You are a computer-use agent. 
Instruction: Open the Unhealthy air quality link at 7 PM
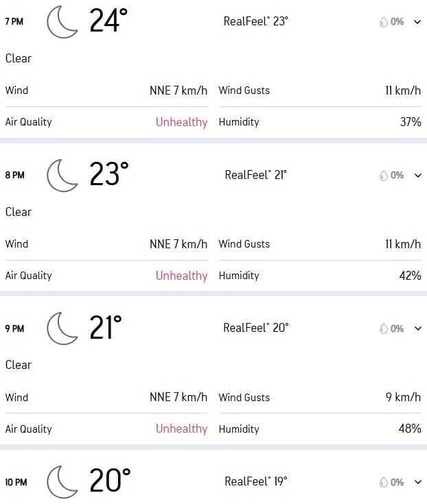coord(181,122)
